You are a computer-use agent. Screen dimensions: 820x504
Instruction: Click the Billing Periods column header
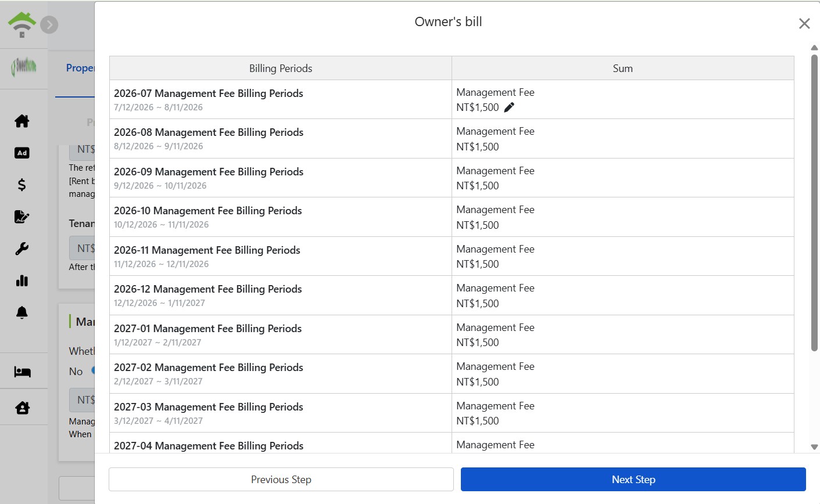click(x=281, y=68)
